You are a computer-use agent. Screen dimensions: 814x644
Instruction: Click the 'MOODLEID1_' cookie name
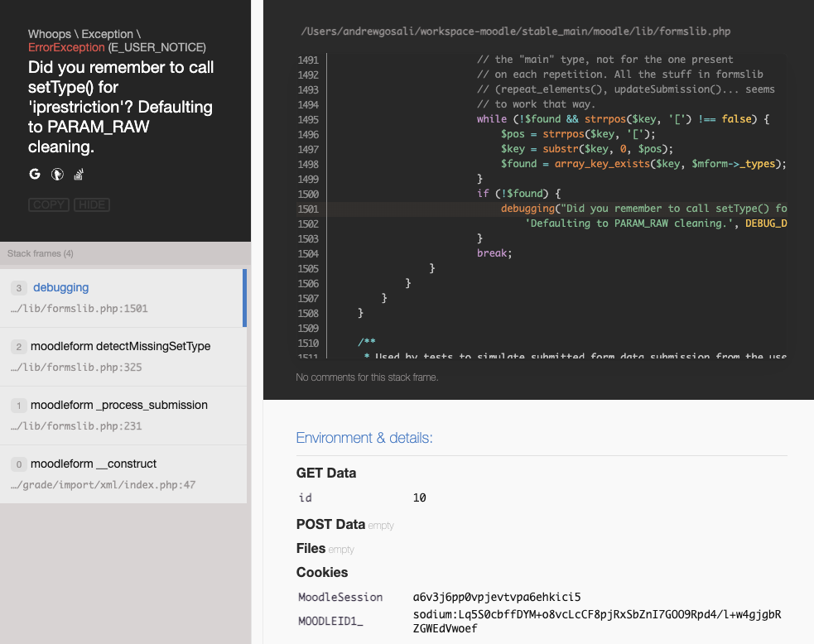(x=330, y=621)
